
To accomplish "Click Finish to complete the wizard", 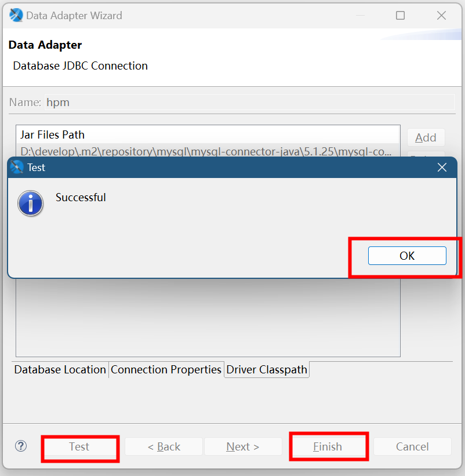I will tap(328, 446).
